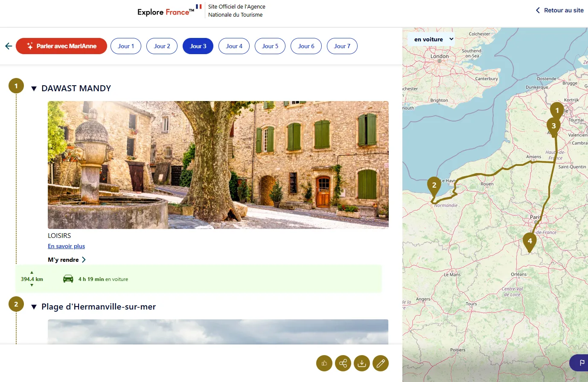The image size is (588, 382).
Task: Switch to the Jour 1 tab
Action: coord(126,46)
